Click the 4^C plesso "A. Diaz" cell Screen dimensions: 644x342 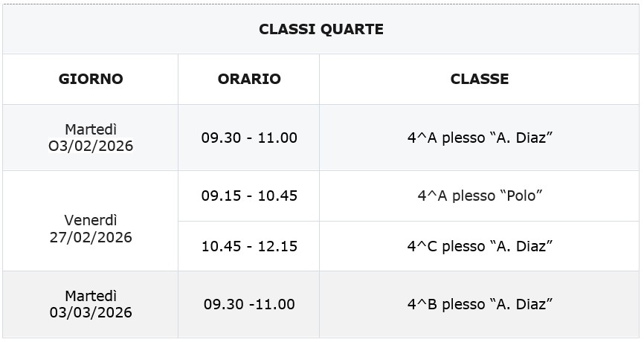pyautogui.click(x=480, y=246)
